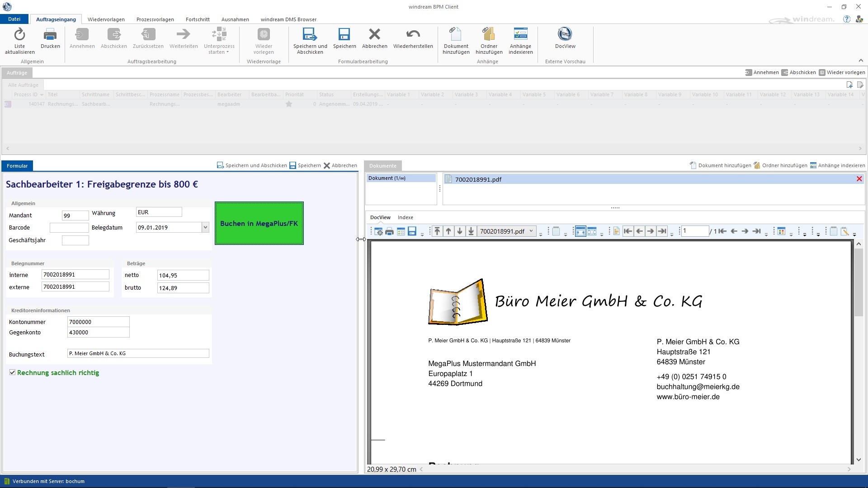Click the green Buchen in MegaPlus/FK button
Image resolution: width=868 pixels, height=488 pixels.
pos(259,223)
